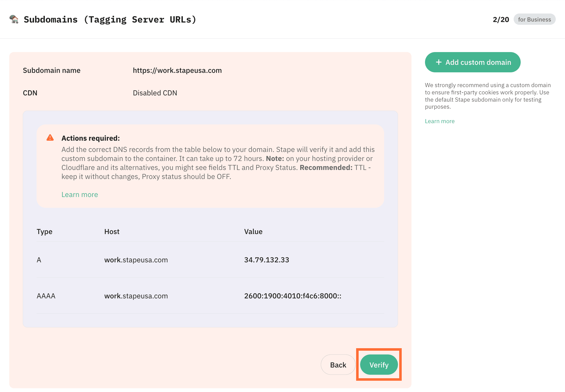The width and height of the screenshot is (565, 392).
Task: Click the A record IP value 34.79.132.33
Action: coord(266,260)
